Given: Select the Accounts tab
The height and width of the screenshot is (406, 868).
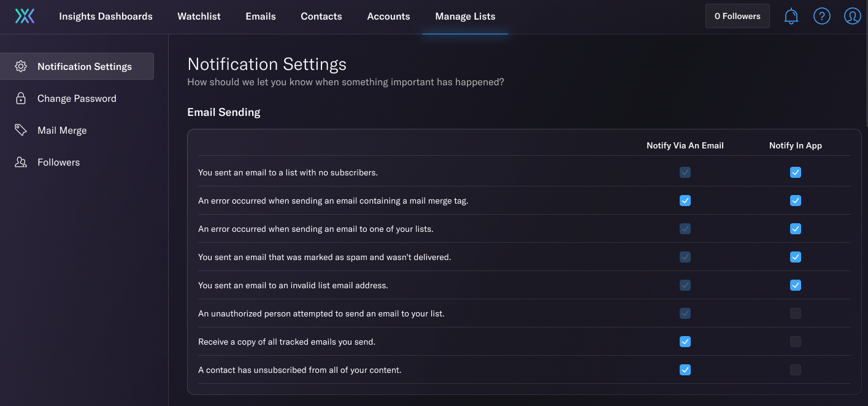Looking at the screenshot, I should tap(388, 17).
